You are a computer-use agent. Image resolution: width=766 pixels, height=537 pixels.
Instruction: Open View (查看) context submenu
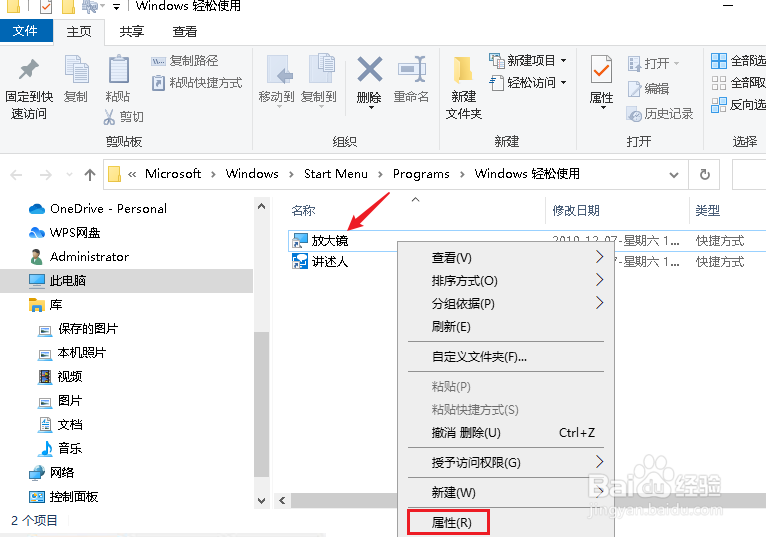(506, 258)
